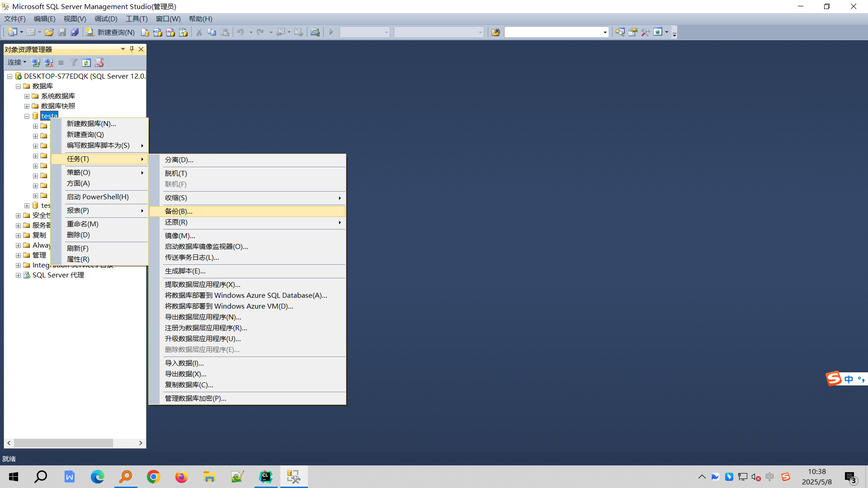This screenshot has width=868, height=488.
Task: Click the Object Explorer horizontal scrollbar
Action: pos(63,443)
